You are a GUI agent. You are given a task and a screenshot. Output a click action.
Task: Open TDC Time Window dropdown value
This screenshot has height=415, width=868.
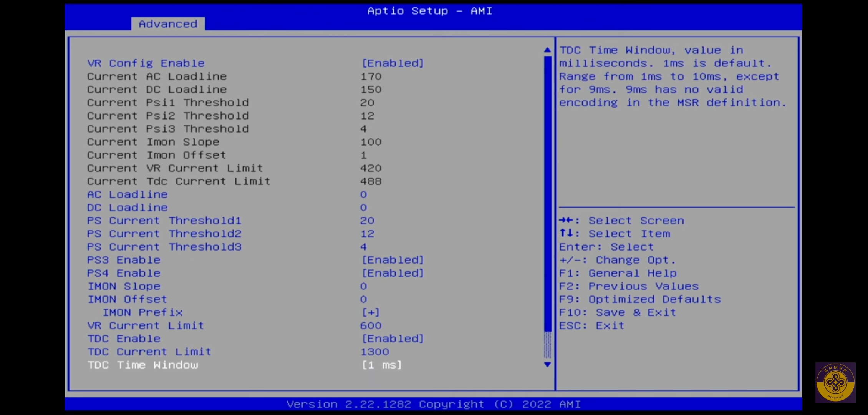click(x=381, y=365)
